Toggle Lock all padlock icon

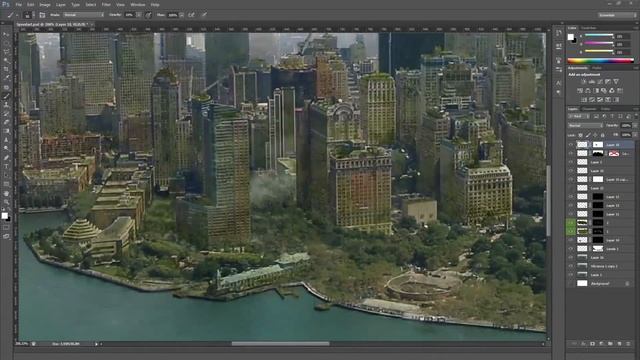coord(602,135)
